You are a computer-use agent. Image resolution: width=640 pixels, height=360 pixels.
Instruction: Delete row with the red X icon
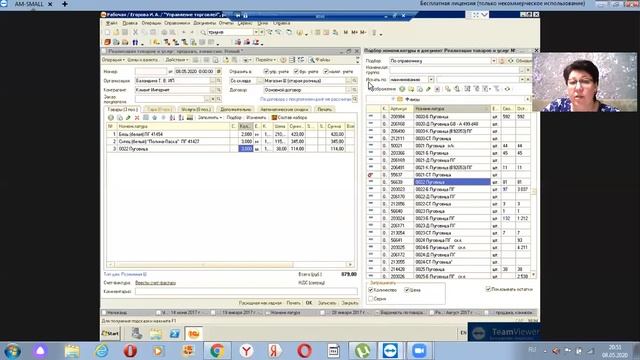[x=137, y=118]
